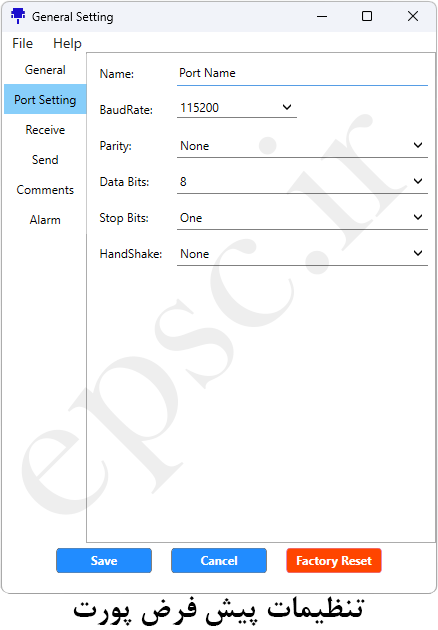Open the Alarm tab
This screenshot has width=438, height=630.
pyautogui.click(x=45, y=220)
